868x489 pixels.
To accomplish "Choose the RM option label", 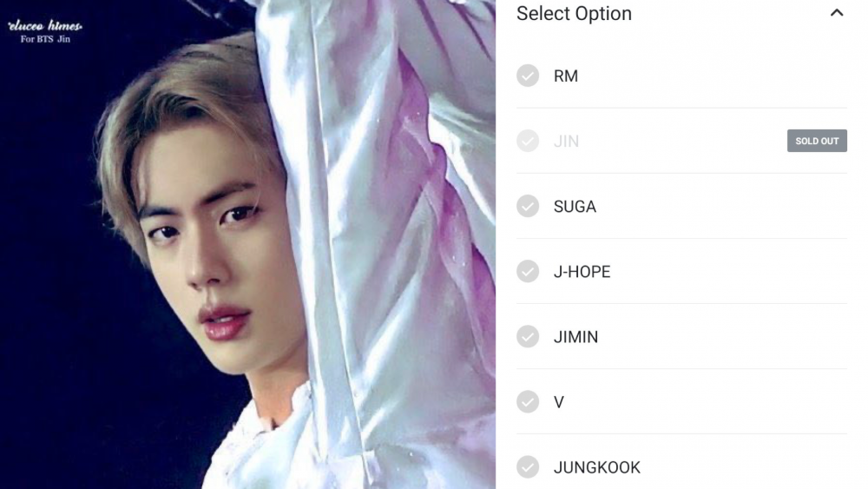I will 566,76.
